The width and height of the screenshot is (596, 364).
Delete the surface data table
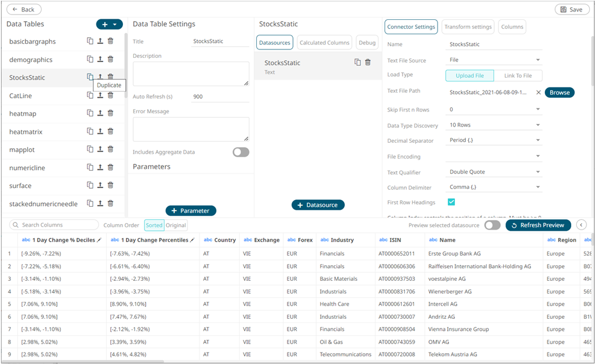(110, 186)
